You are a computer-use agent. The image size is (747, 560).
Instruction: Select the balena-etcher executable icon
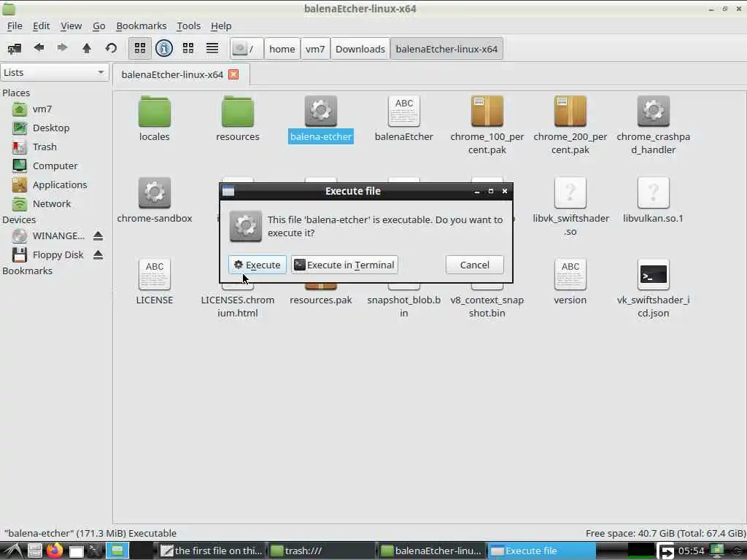(321, 111)
